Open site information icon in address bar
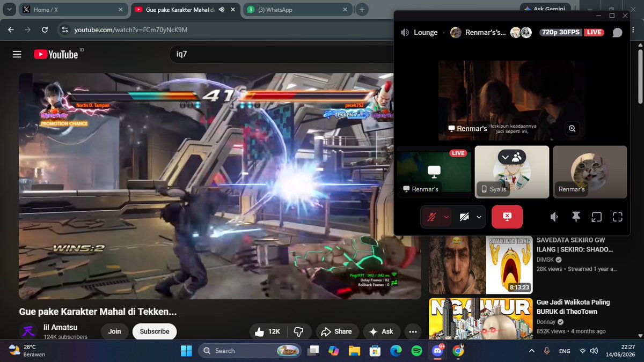644x362 pixels. click(64, 29)
